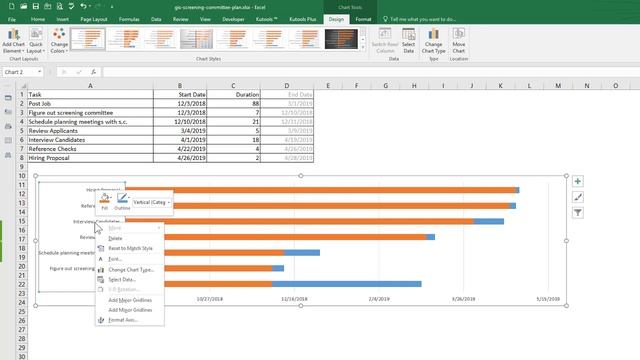The height and width of the screenshot is (360, 640).
Task: Click the orange segment of the top chart bar
Action: [x=321, y=190]
